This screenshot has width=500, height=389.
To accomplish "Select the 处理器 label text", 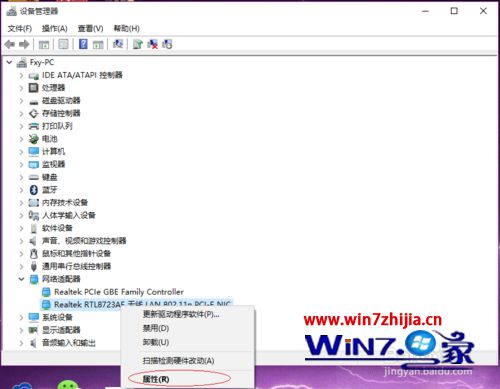I will [x=53, y=88].
